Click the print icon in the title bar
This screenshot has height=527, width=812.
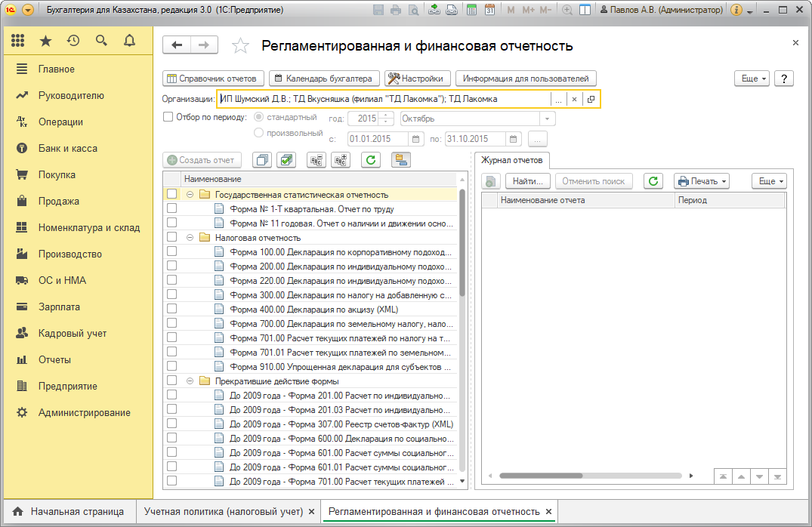(x=397, y=8)
